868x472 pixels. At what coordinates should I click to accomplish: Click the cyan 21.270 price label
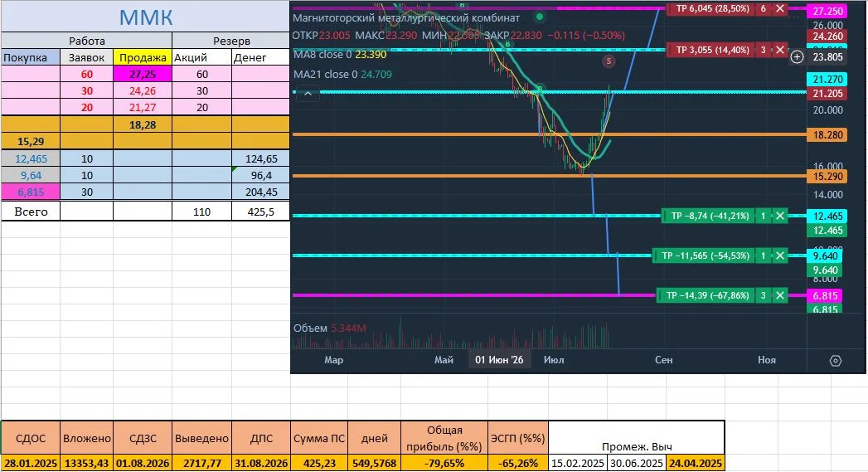click(827, 80)
